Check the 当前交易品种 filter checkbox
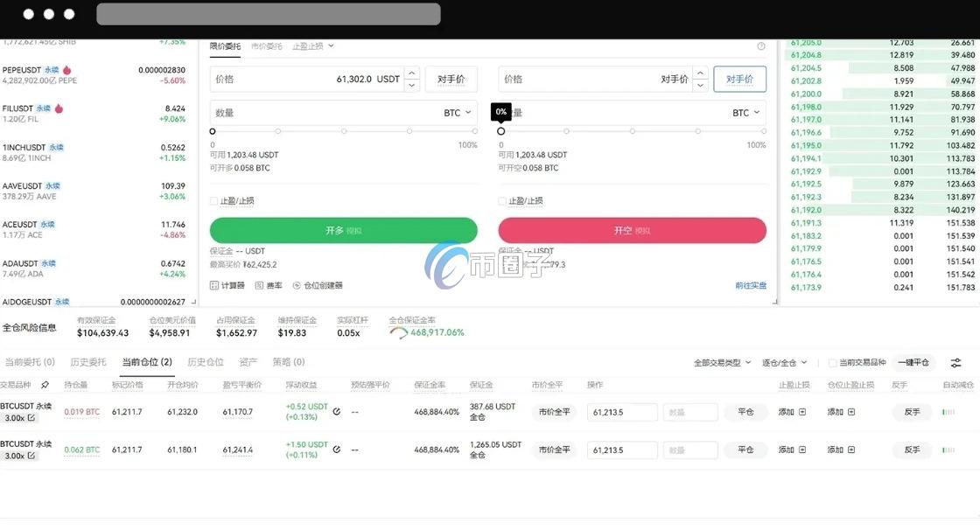 (834, 362)
